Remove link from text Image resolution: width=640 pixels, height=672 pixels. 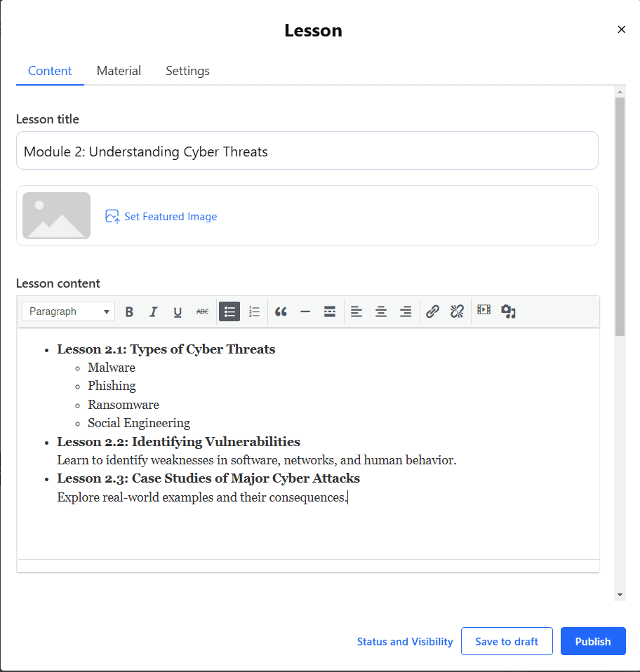click(457, 311)
